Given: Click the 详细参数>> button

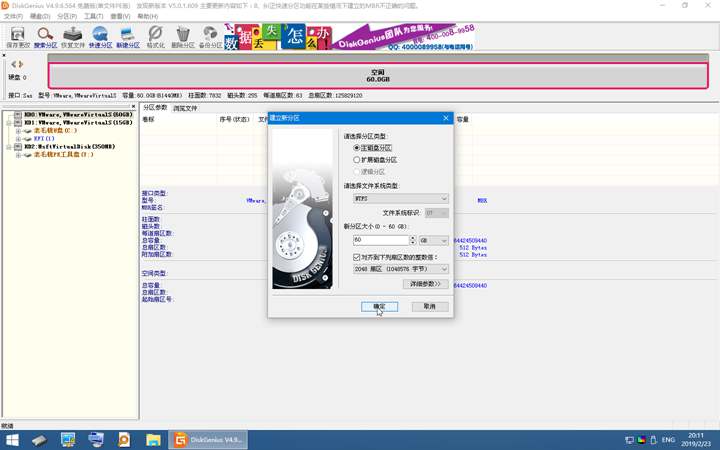Looking at the screenshot, I should [x=426, y=284].
